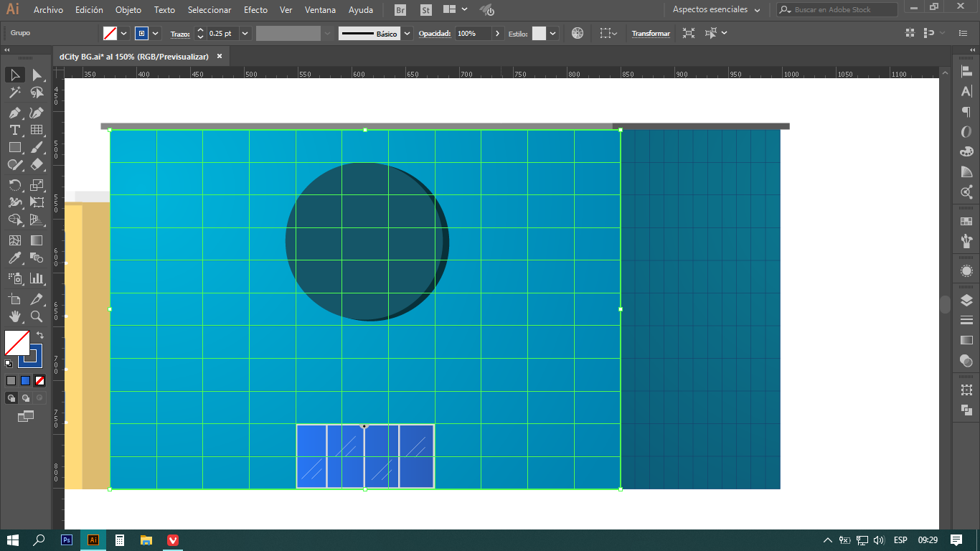This screenshot has height=551, width=980.
Task: Select the Pen tool
Action: point(14,113)
